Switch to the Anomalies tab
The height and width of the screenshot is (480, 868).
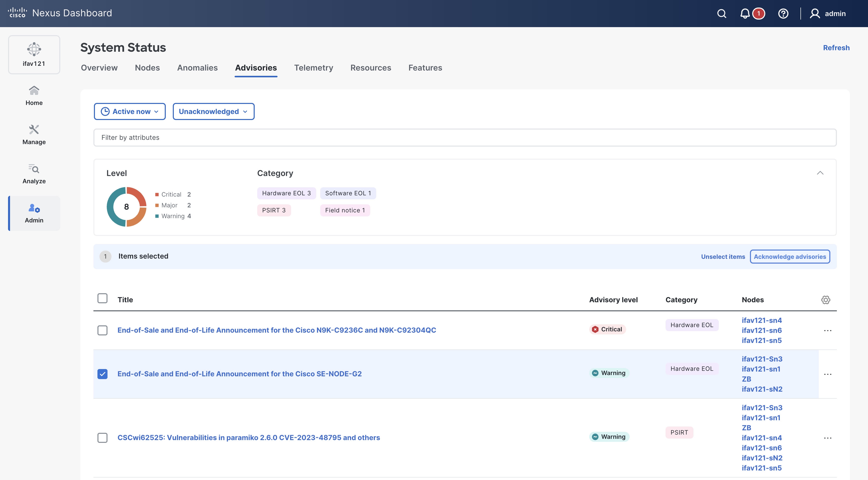197,68
